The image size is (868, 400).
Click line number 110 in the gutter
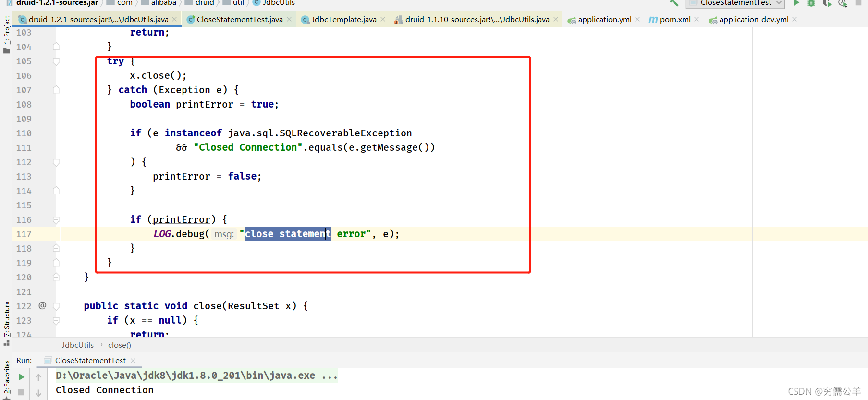pyautogui.click(x=24, y=133)
